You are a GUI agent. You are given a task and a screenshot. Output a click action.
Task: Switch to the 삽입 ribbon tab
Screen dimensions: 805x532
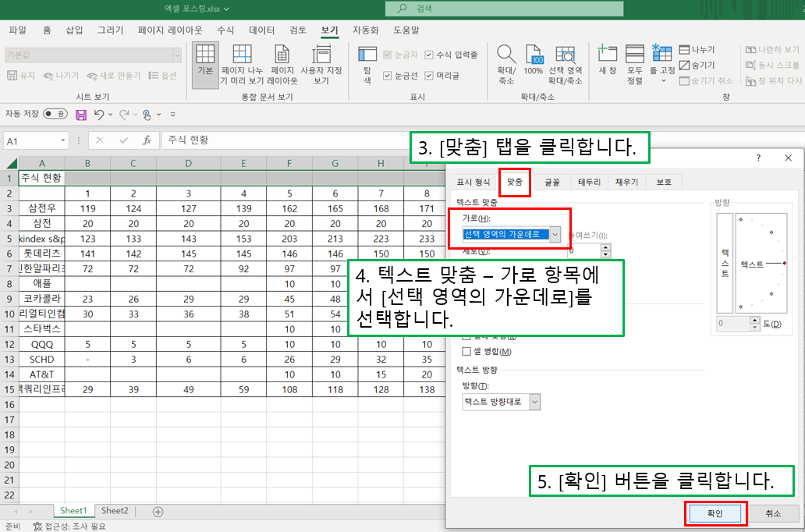(74, 30)
